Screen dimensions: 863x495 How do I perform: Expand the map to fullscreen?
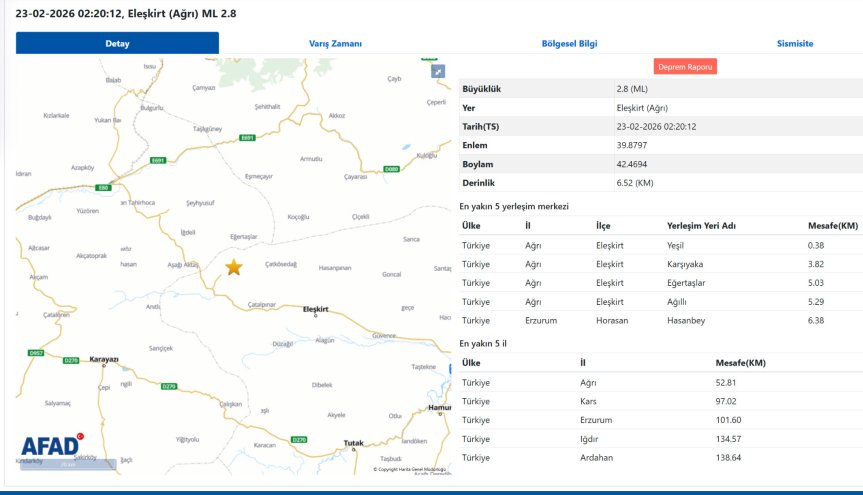pos(438,71)
